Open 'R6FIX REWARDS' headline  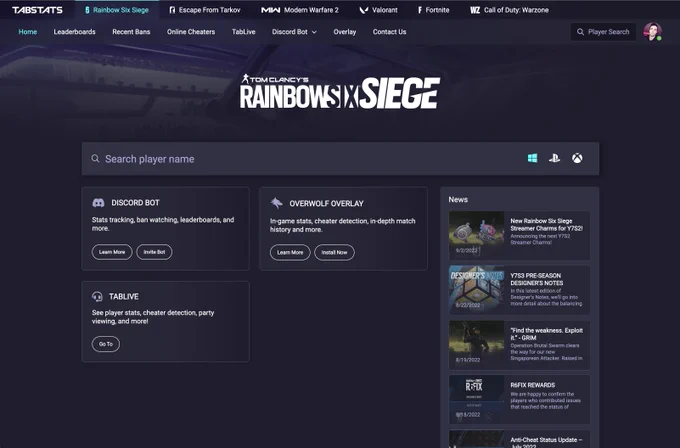pos(533,385)
